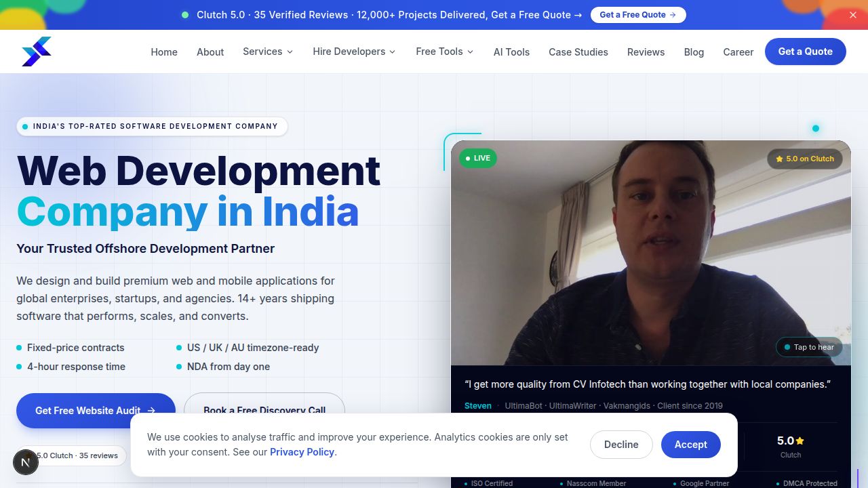
Task: Click 'DMCA Protected' label
Action: pos(810,483)
